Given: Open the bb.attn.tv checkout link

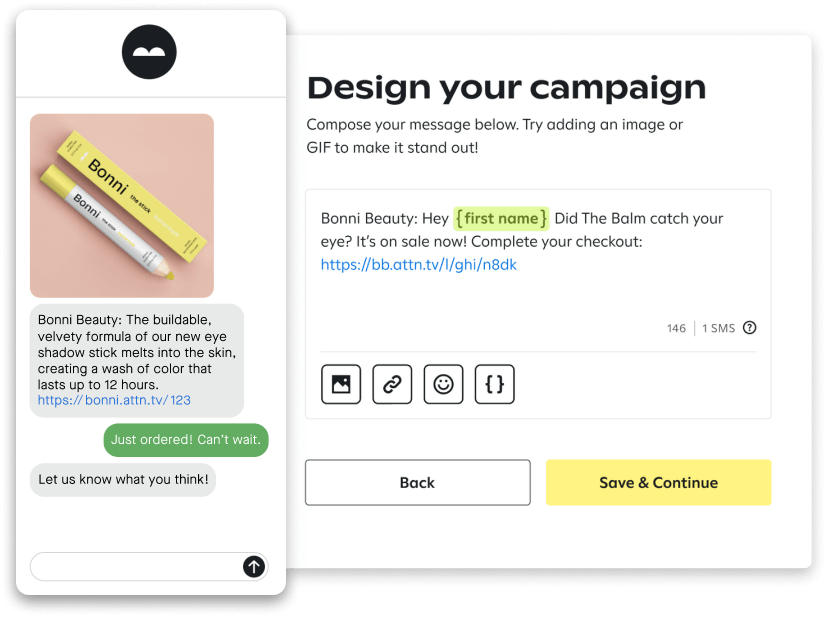Looking at the screenshot, I should point(418,265).
